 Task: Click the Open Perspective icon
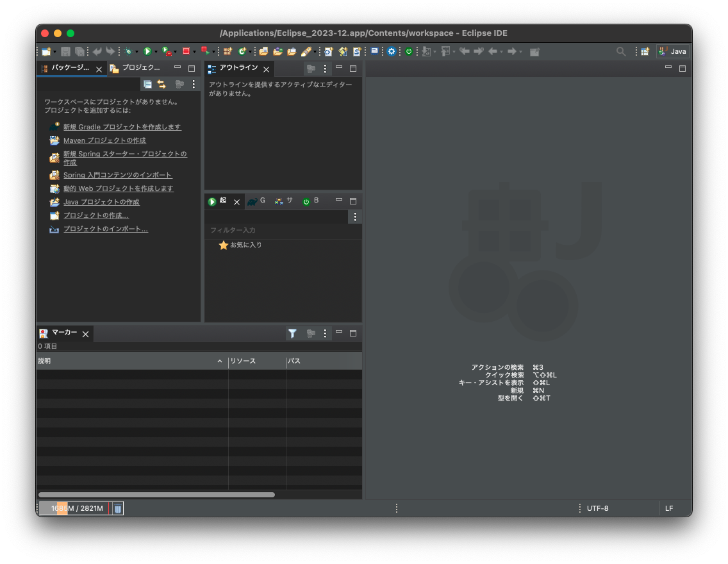coord(645,51)
